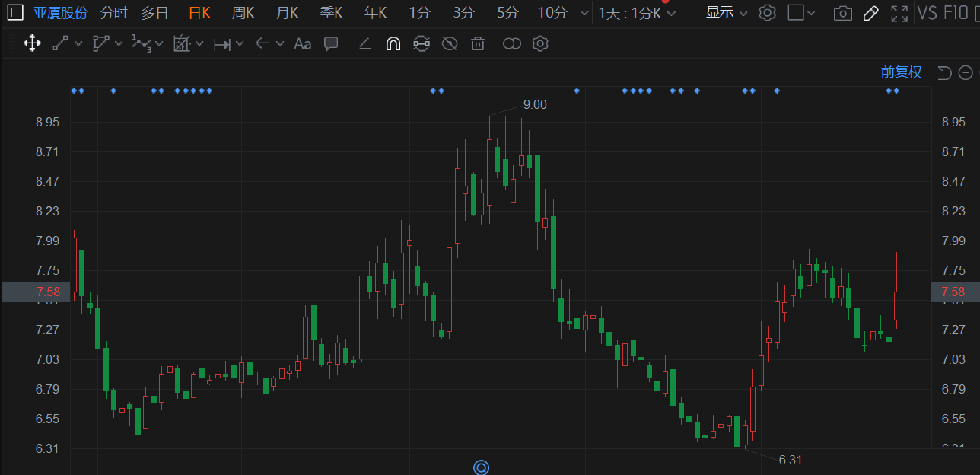Screen dimensions: 980x475
Task: Select the line segment drawing tool
Action: [x=61, y=43]
